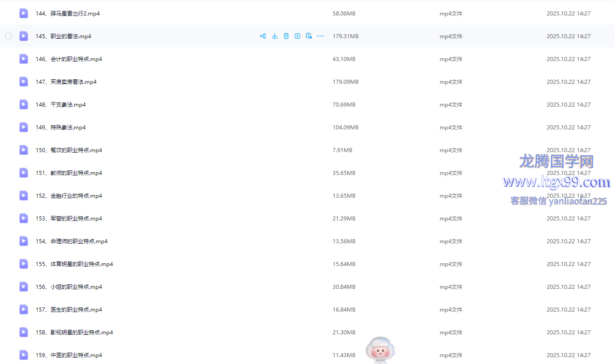Viewport: 615px width, 364px height.
Task: Select file name 148 干支象法.mp4
Action: pyautogui.click(x=61, y=104)
